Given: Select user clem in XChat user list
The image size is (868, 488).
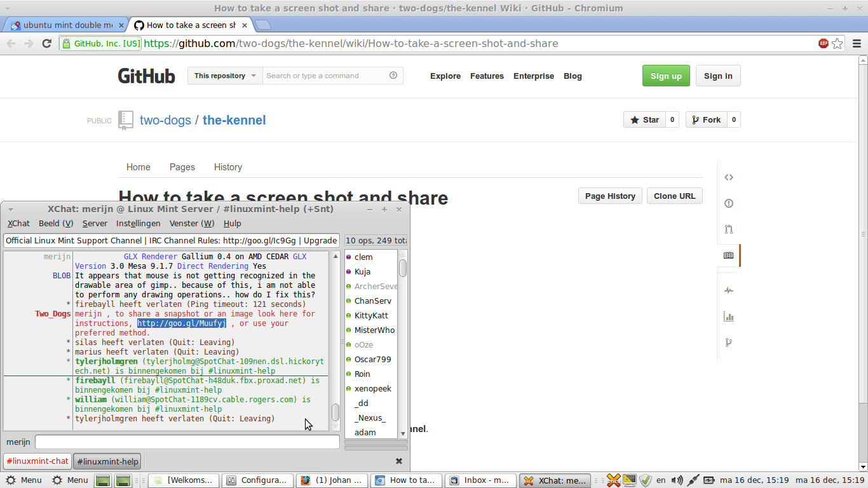Looking at the screenshot, I should [x=363, y=257].
